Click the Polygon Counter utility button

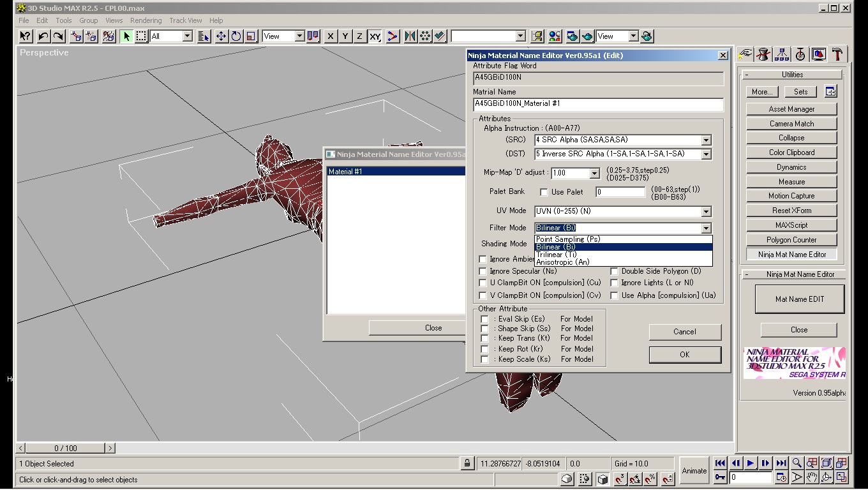[791, 240]
